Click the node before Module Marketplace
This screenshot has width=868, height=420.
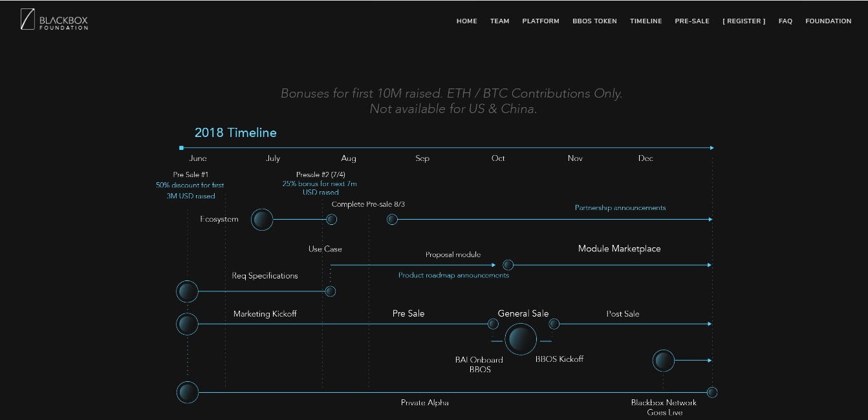click(508, 265)
